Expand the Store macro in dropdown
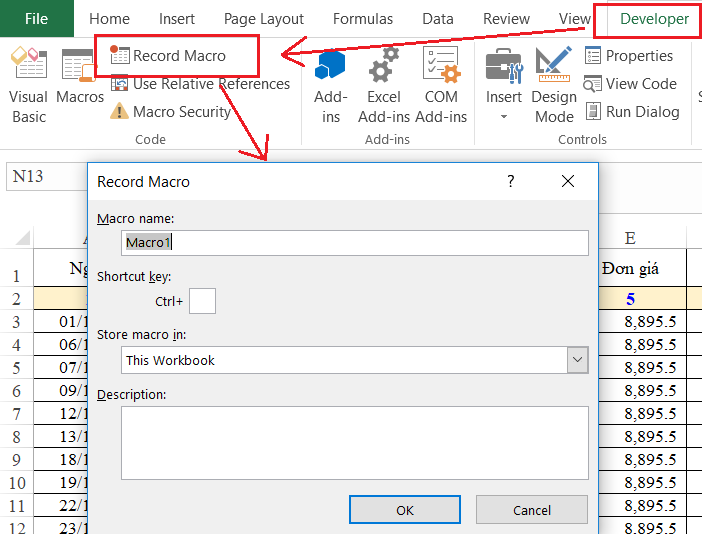The width and height of the screenshot is (702, 534). [578, 360]
